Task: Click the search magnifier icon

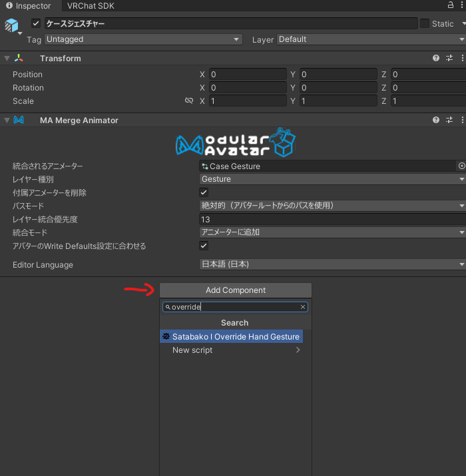Action: (x=168, y=307)
